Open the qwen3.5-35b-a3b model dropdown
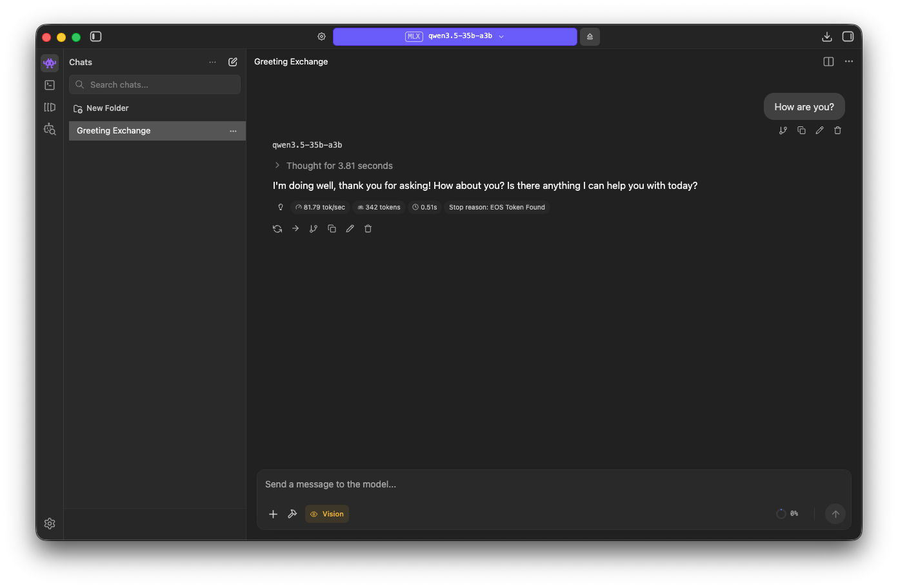Screen dimensions: 898x588 pos(455,37)
